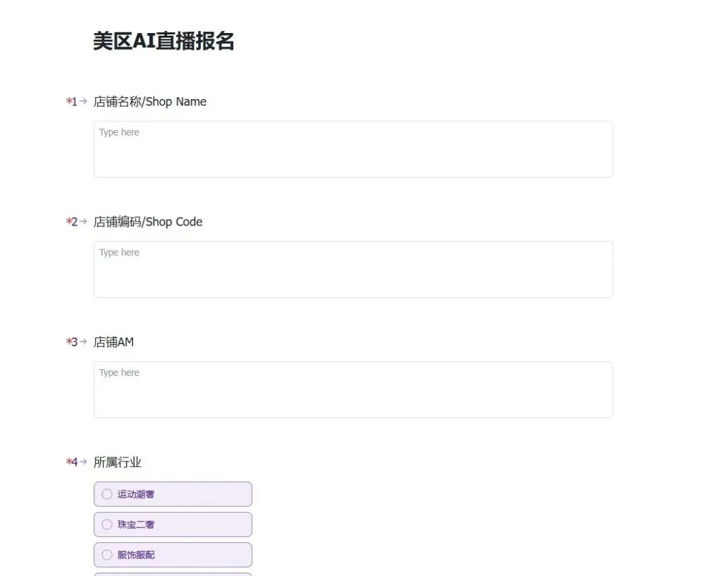Viewport: 728px width, 576px height.
Task: Click the 店铺编码/Shop Code text box
Action: tap(353, 269)
